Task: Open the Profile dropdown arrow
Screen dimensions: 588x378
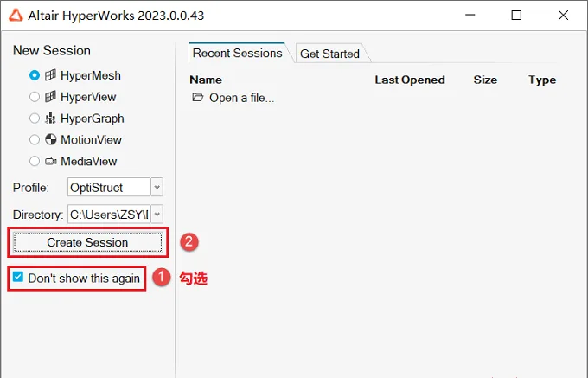Action: coord(157,187)
